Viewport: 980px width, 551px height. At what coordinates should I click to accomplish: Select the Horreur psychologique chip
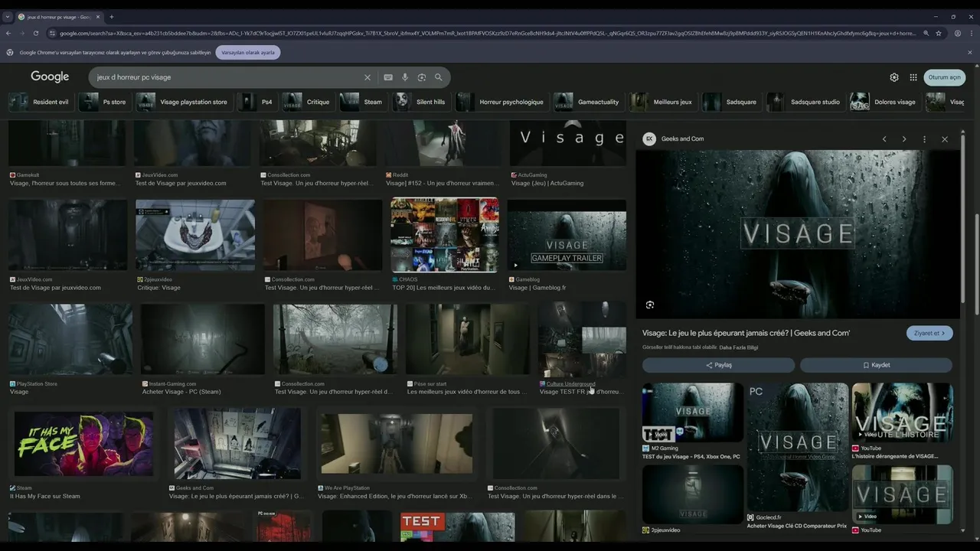tap(501, 102)
